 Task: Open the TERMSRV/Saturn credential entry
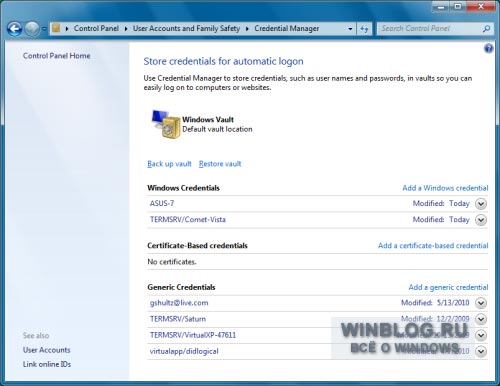[178, 319]
